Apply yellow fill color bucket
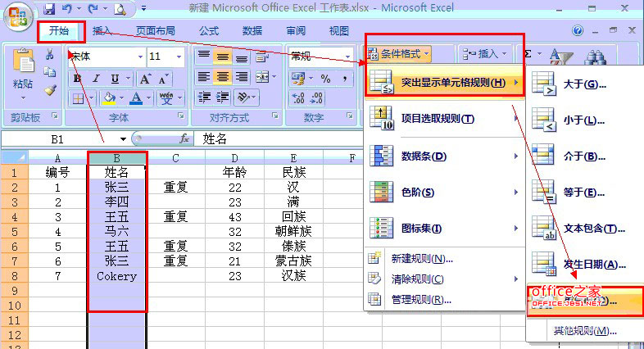The image size is (644, 349). point(109,98)
